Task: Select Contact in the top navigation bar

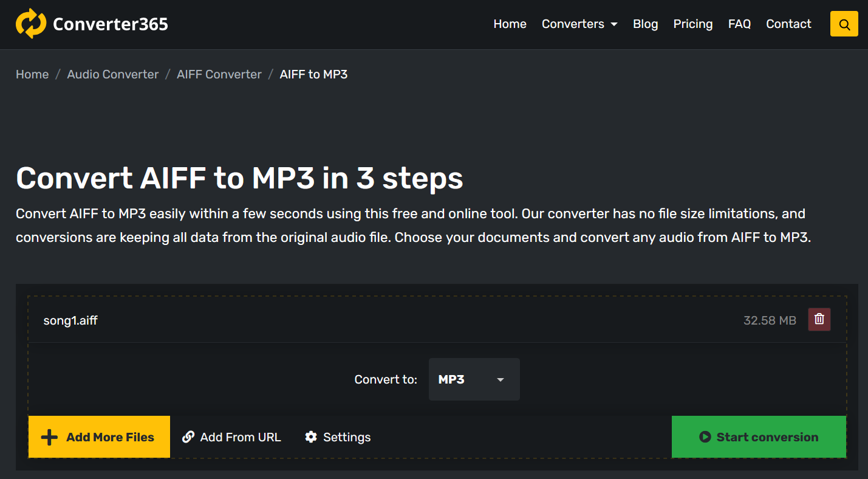Action: pyautogui.click(x=788, y=24)
